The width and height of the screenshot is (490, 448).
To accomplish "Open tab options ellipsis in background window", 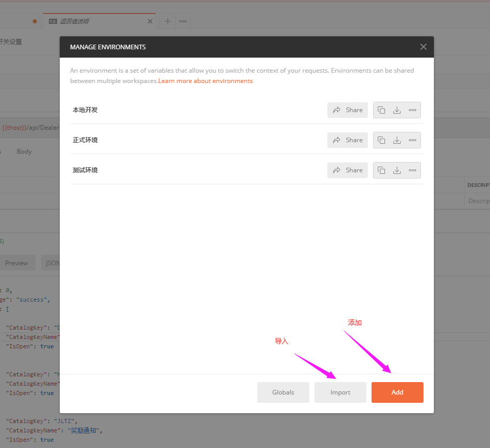I will [x=183, y=21].
